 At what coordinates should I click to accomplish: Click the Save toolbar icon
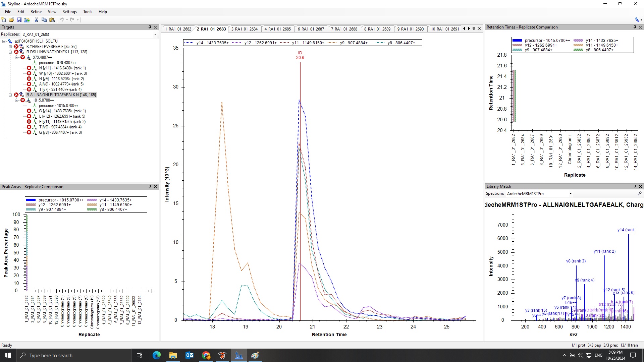[19, 20]
